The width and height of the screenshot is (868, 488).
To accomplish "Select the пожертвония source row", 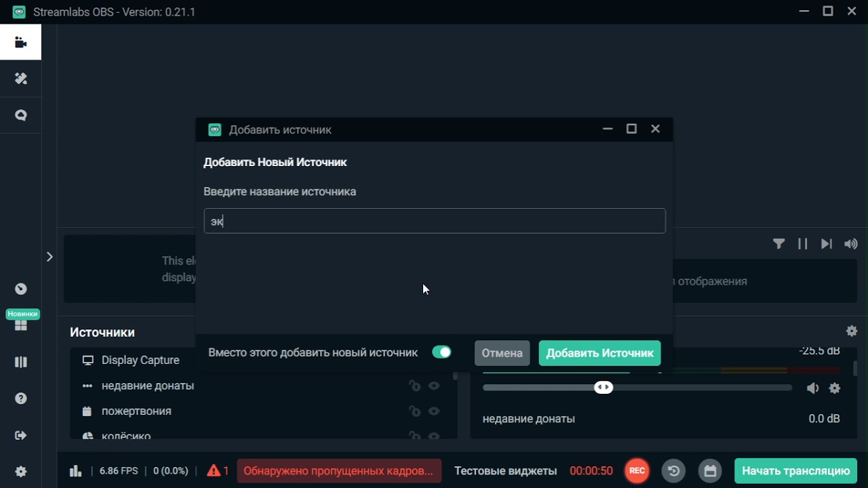I will coord(261,411).
